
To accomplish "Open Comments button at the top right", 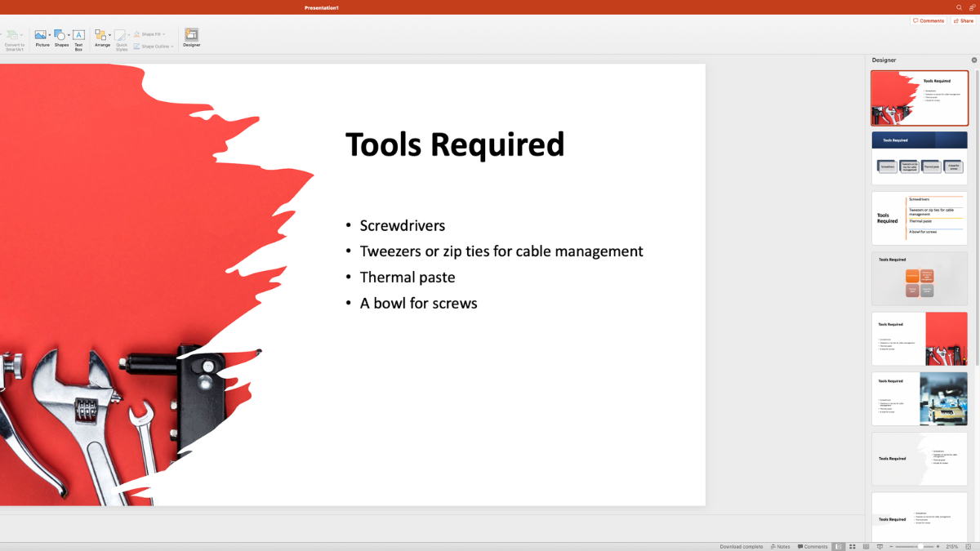I will point(929,20).
